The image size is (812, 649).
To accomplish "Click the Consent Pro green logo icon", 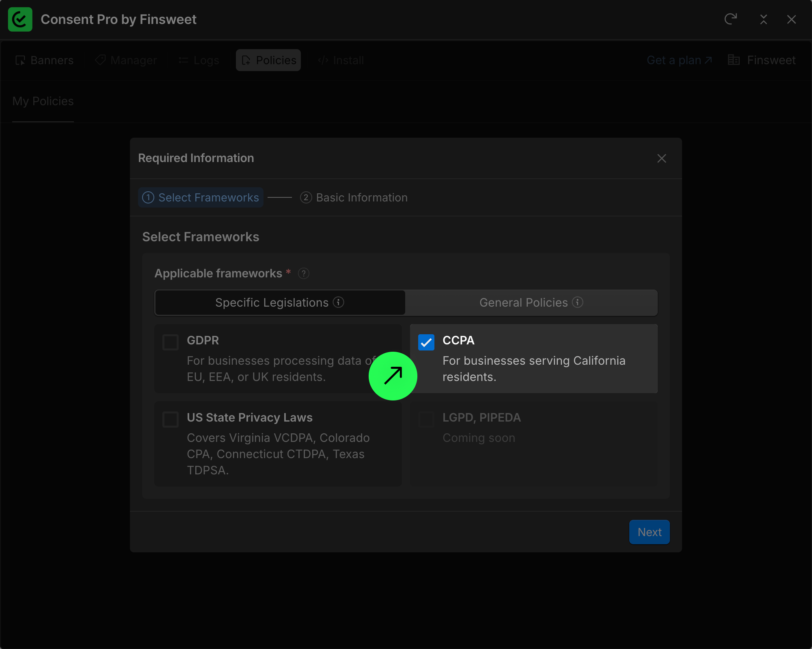I will pyautogui.click(x=20, y=19).
